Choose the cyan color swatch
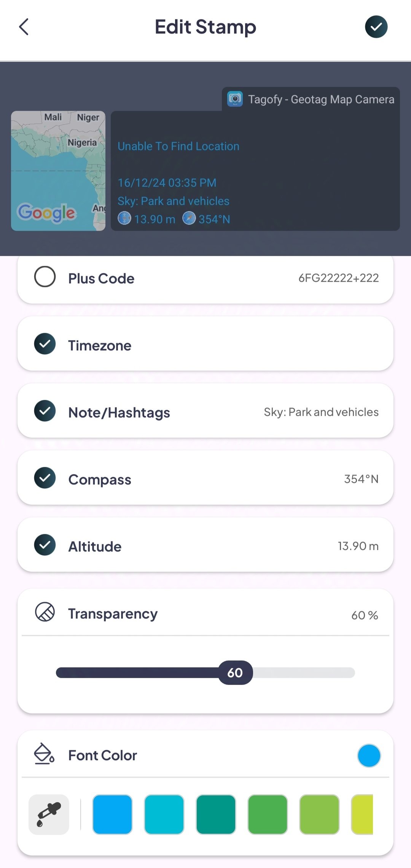Screen dimensions: 411x868 (x=164, y=814)
